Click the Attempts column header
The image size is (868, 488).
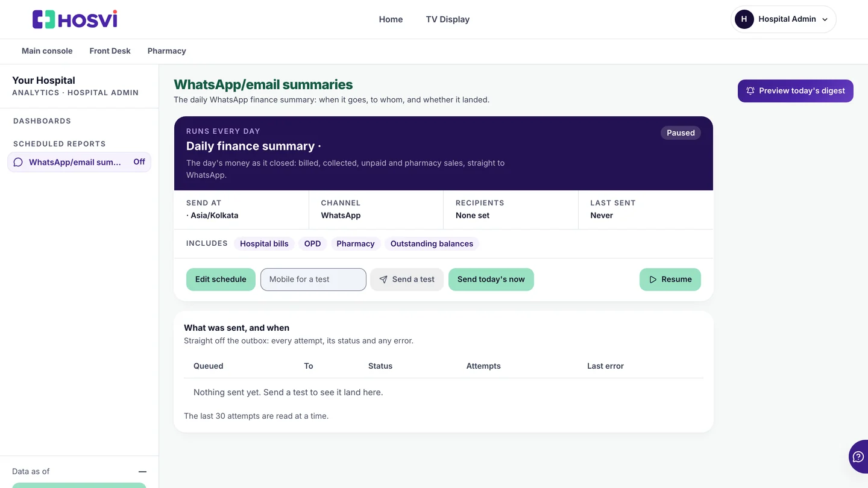tap(483, 366)
